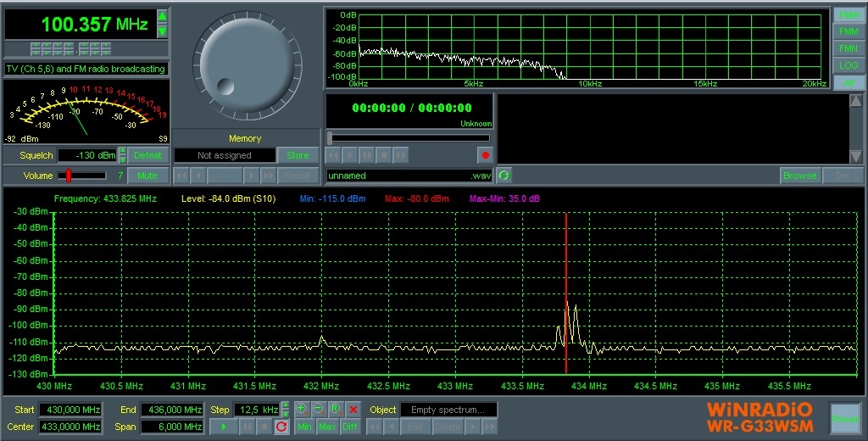Fast-forward the recorder playback

400,155
